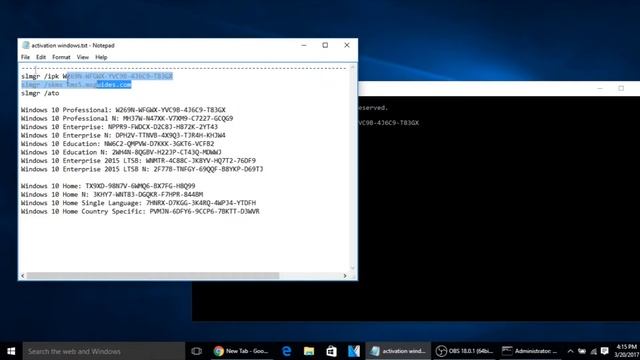Open Task View from taskbar
This screenshot has width=640, height=360.
[x=196, y=351]
